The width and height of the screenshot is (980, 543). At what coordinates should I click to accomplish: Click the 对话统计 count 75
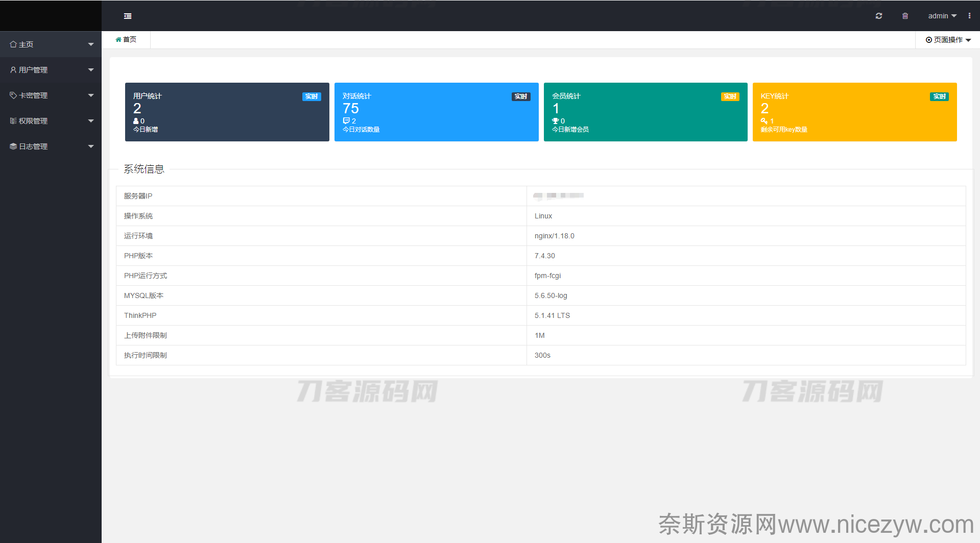(351, 109)
